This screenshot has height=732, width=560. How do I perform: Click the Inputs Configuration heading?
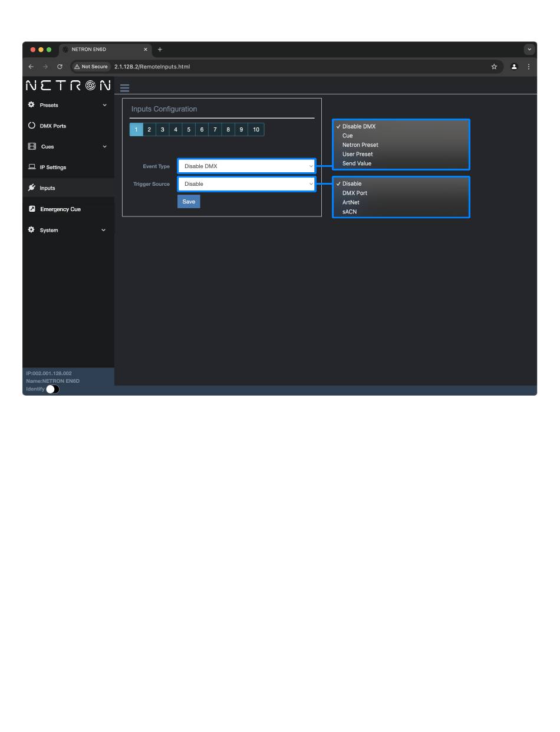[x=164, y=109]
